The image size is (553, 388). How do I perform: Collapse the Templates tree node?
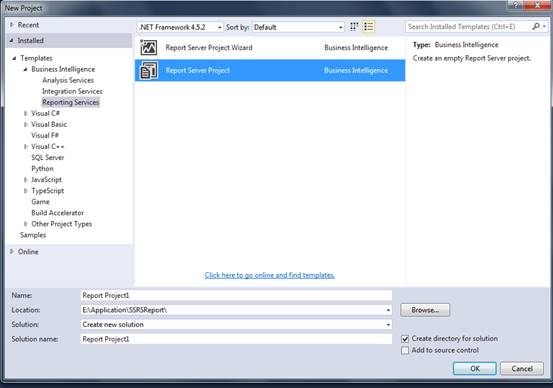coord(14,58)
